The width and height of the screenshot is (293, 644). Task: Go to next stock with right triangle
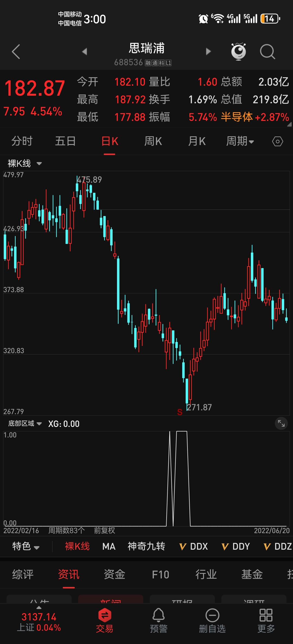(x=208, y=51)
